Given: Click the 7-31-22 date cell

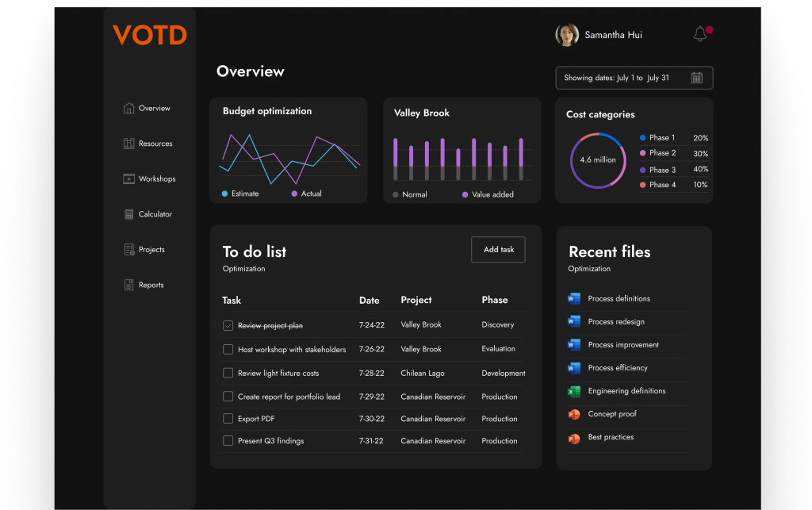Looking at the screenshot, I should pos(371,441).
